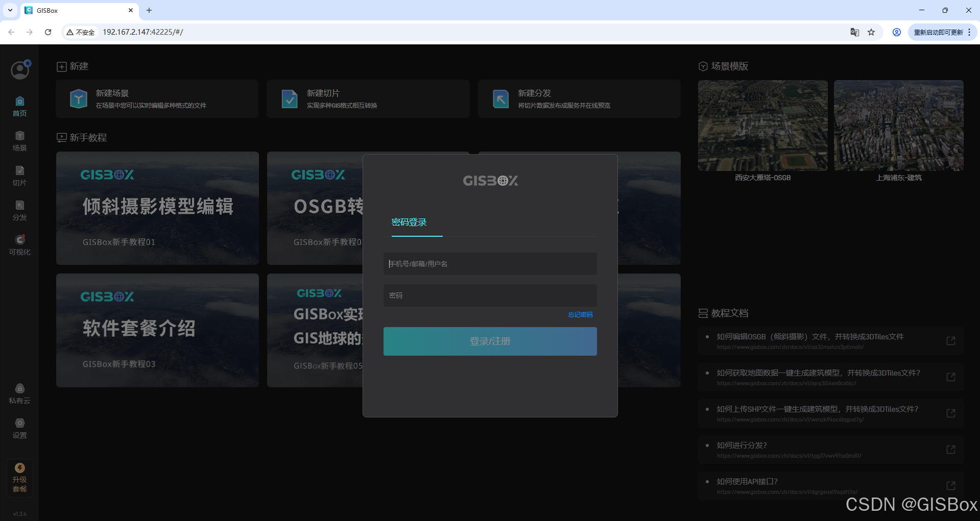Click the 新建场景 card
The width and height of the screenshot is (980, 521).
pos(157,99)
